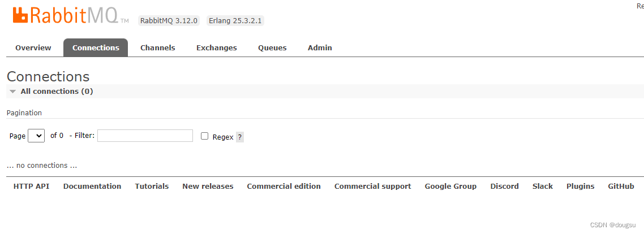Click into the Filter text field

[x=145, y=136]
